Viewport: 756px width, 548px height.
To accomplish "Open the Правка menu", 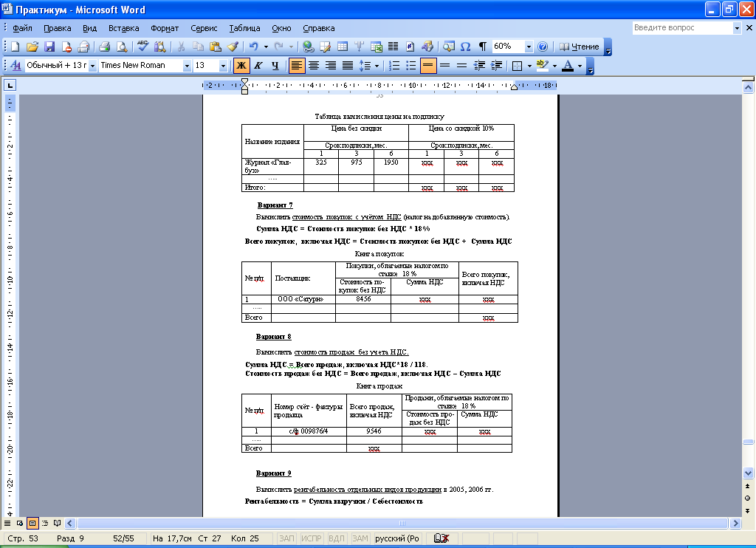I will (x=58, y=28).
